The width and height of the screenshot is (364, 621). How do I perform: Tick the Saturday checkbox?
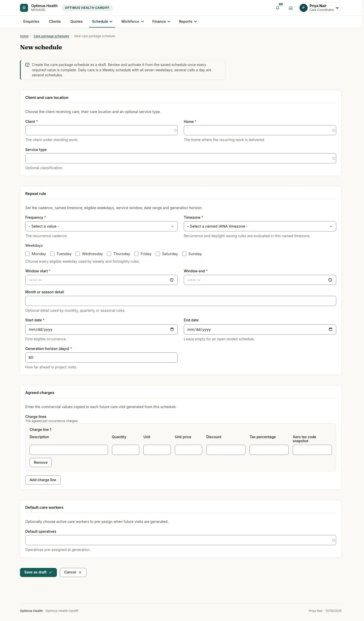point(158,254)
